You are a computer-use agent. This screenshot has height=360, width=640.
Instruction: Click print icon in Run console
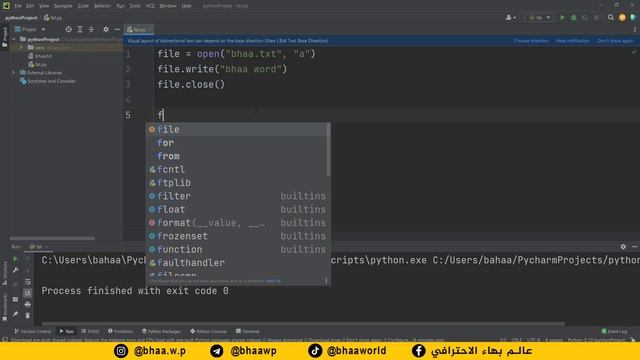pyautogui.click(x=27, y=304)
